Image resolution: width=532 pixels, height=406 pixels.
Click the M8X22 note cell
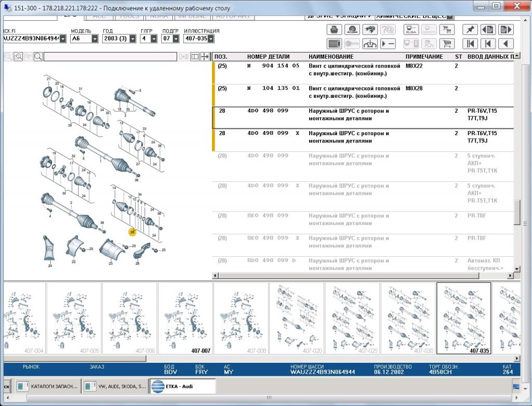coord(414,66)
